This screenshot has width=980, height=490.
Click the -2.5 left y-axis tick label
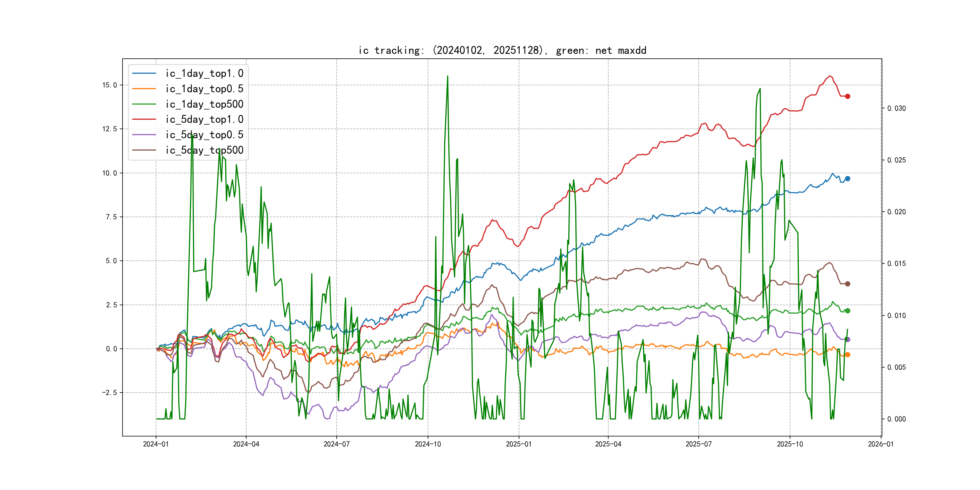tap(109, 393)
